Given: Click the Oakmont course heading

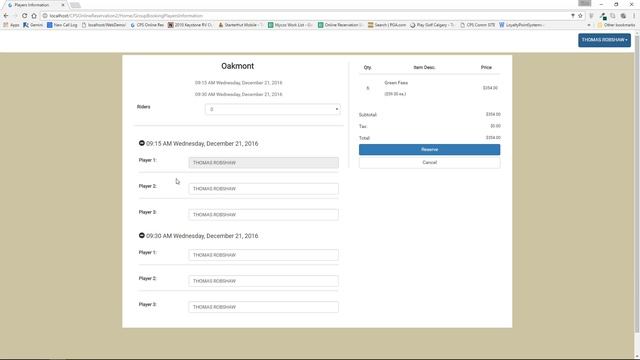Looking at the screenshot, I should (238, 66).
